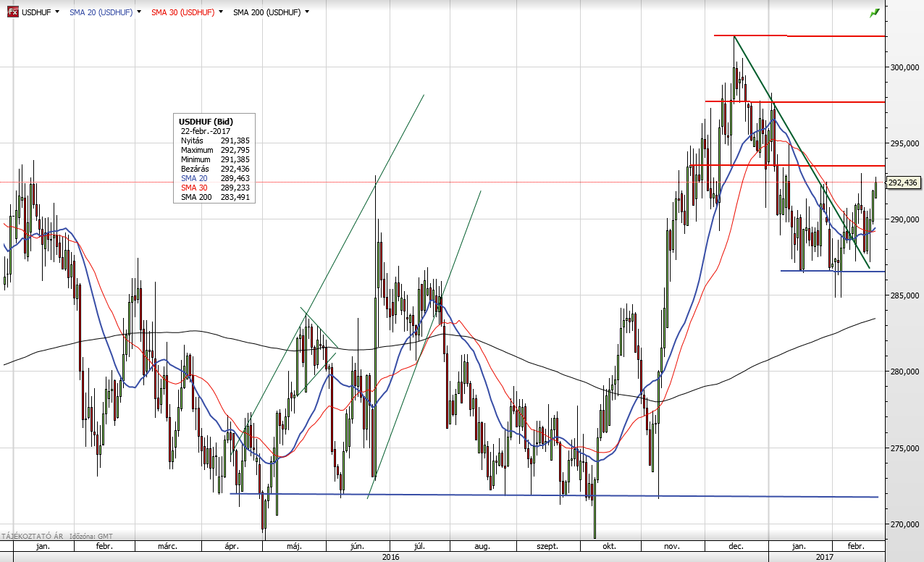Click the aug. month label on time axis
Screen dimensions: 924x562
pyautogui.click(x=482, y=547)
